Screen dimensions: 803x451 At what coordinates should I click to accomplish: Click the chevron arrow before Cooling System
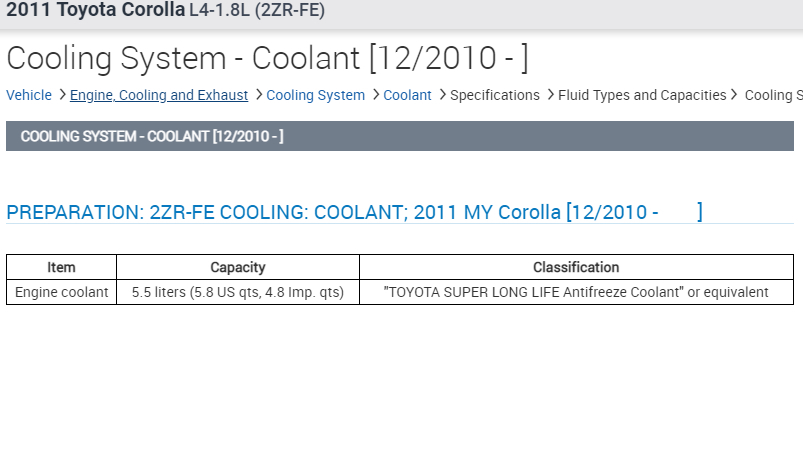click(258, 95)
